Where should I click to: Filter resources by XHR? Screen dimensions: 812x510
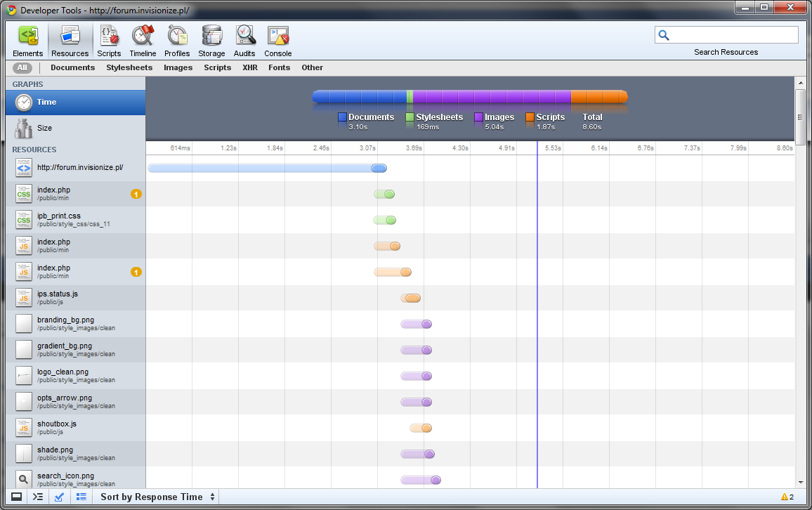(249, 67)
